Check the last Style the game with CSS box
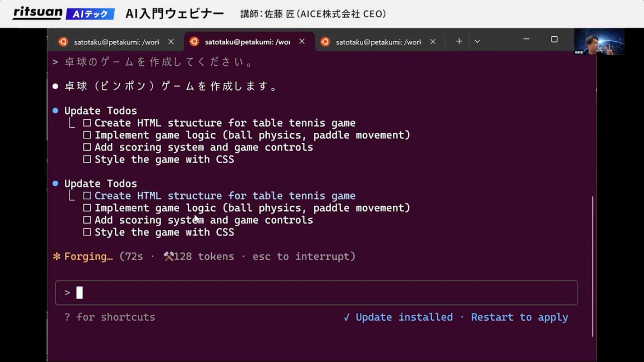Image resolution: width=644 pixels, height=362 pixels. [87, 232]
